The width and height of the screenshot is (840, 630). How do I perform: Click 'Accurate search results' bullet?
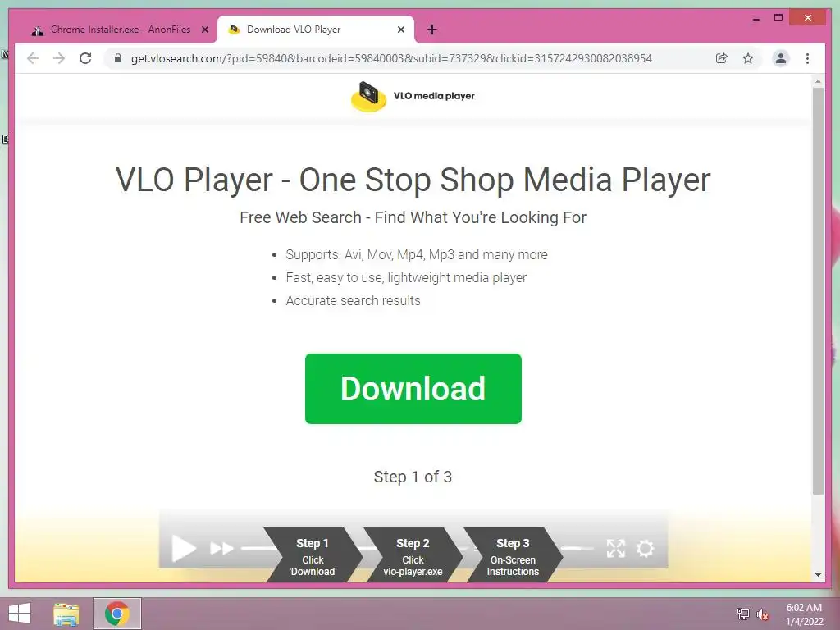[353, 300]
